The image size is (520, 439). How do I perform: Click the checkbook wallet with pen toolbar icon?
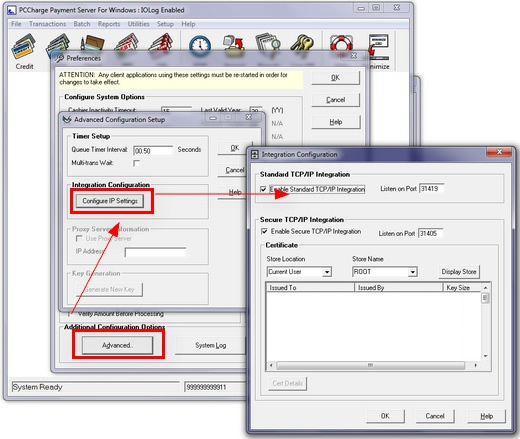pyautogui.click(x=92, y=42)
